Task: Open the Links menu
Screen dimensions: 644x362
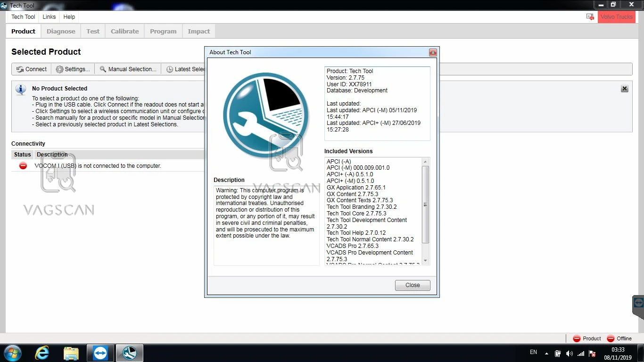Action: tap(49, 17)
